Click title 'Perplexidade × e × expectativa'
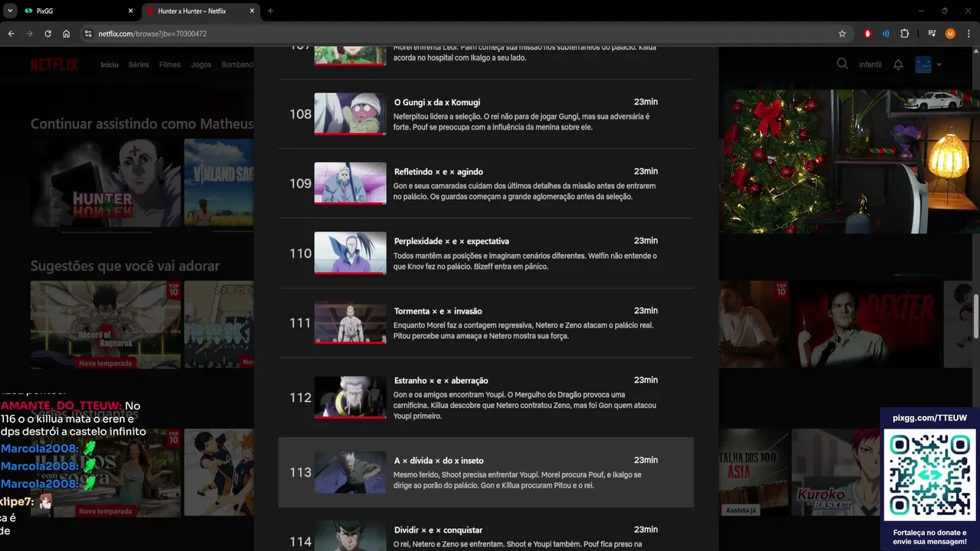The image size is (980, 551). 452,242
